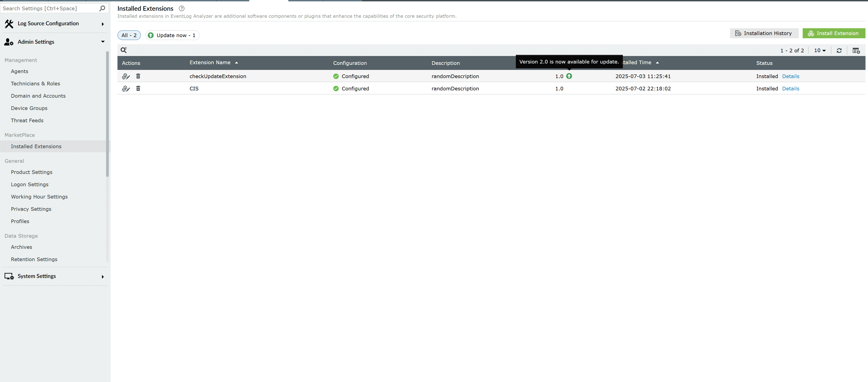Delete checkUpdateExtension with the trash icon

pos(138,76)
